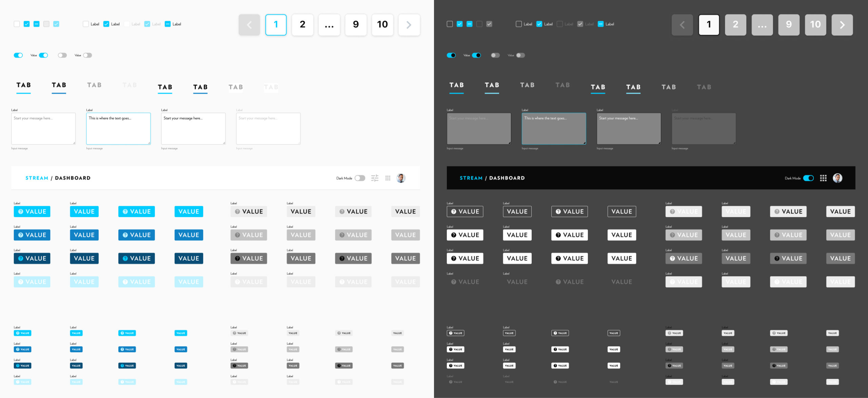The width and height of the screenshot is (868, 398).
Task: Click the ellipsis page button in dark pagination
Action: (762, 25)
